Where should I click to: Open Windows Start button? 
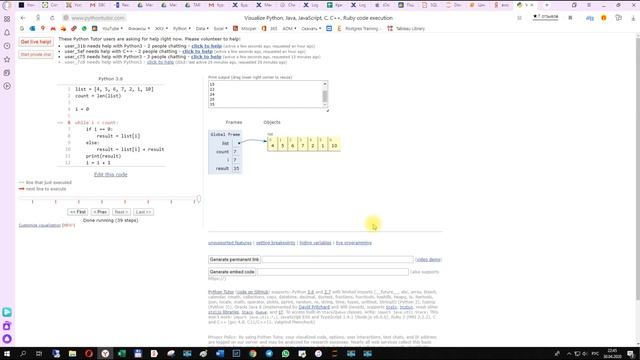click(x=7, y=353)
